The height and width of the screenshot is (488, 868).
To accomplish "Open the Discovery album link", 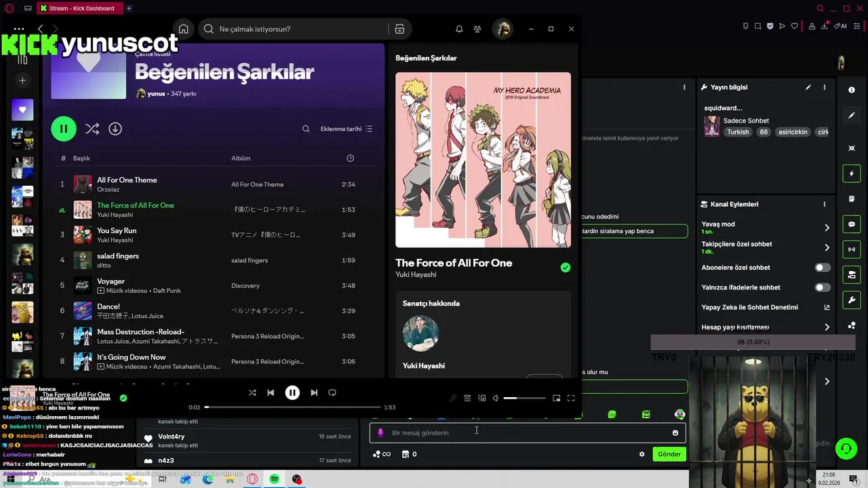I will coord(245,285).
